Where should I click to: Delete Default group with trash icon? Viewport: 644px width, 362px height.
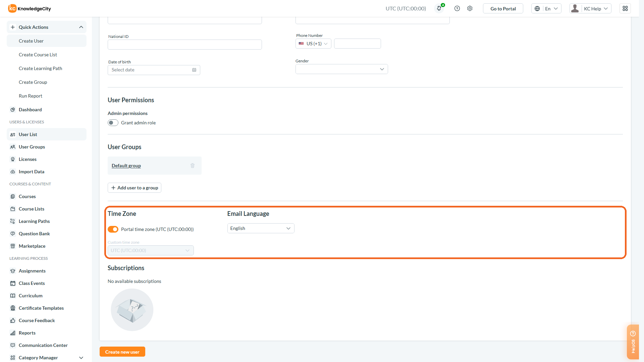193,166
